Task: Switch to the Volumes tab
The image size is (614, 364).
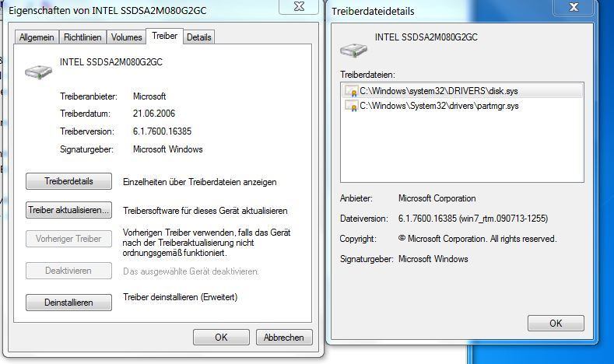Action: tap(127, 37)
